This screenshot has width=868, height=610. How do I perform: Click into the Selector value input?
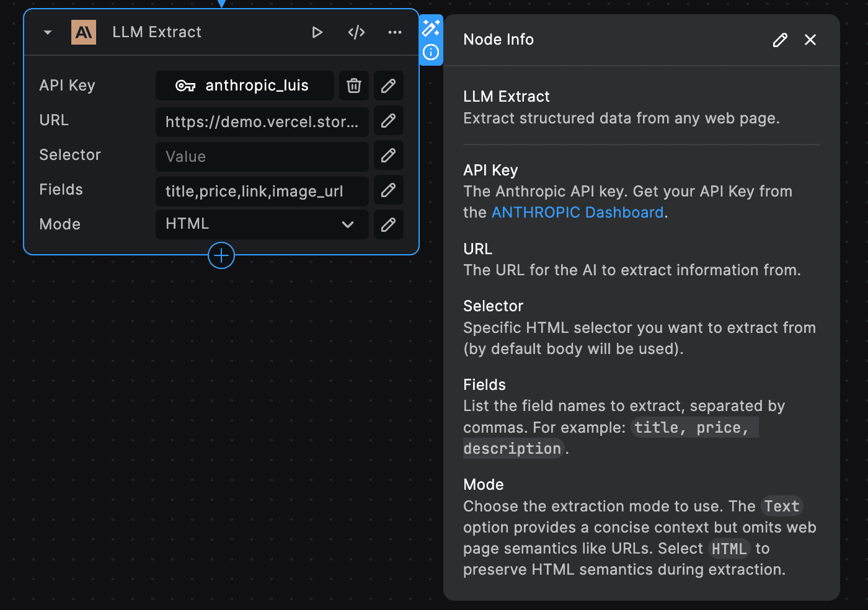point(262,156)
